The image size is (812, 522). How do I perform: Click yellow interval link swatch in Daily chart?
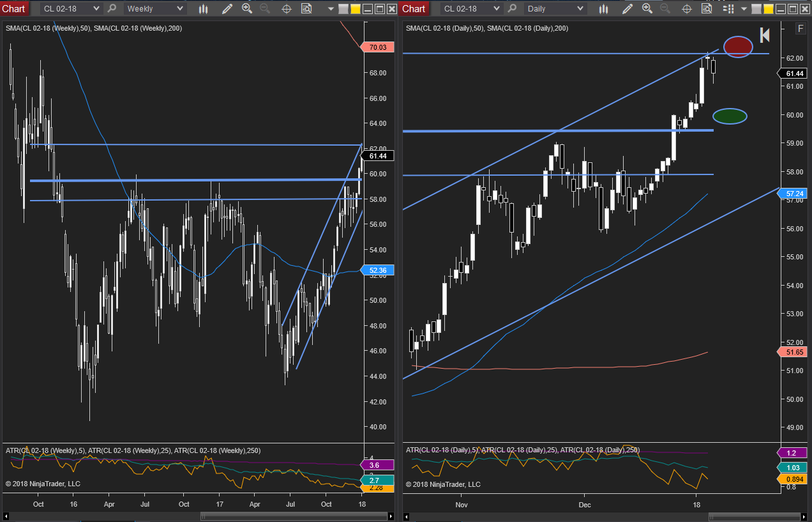click(769, 9)
